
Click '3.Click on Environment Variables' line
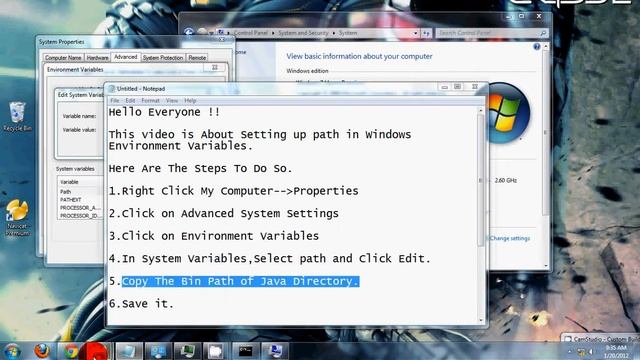(x=214, y=236)
